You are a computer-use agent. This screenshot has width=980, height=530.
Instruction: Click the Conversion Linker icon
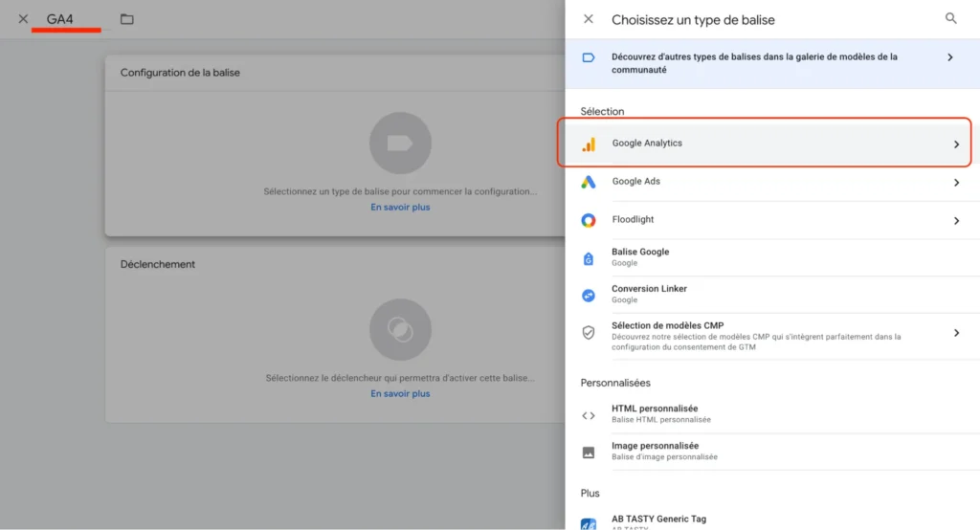click(x=589, y=295)
